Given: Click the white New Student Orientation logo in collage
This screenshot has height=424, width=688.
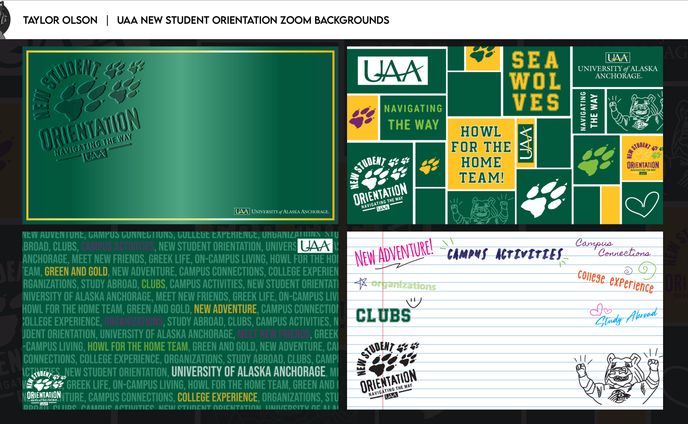Looking at the screenshot, I should [380, 184].
